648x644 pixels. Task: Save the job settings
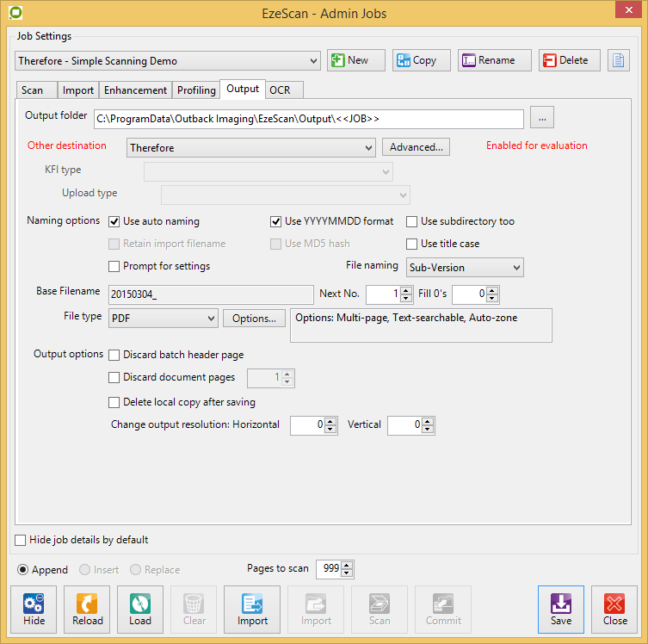tap(560, 610)
